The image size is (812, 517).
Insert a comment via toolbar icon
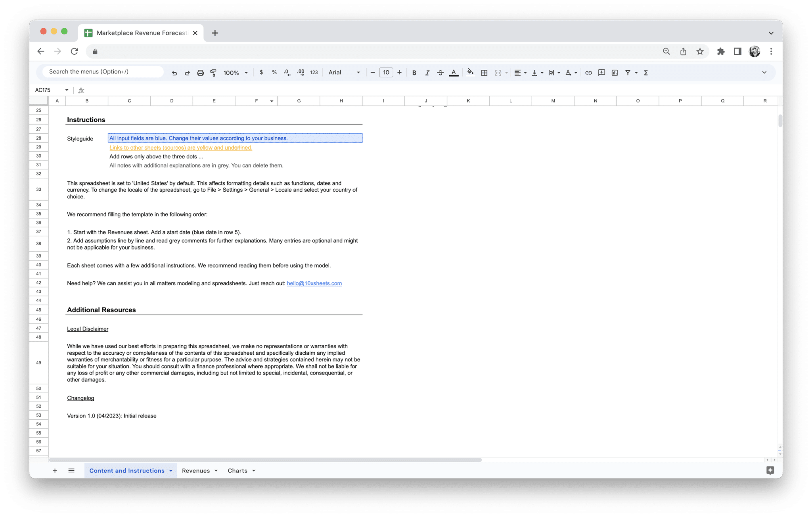(x=601, y=72)
